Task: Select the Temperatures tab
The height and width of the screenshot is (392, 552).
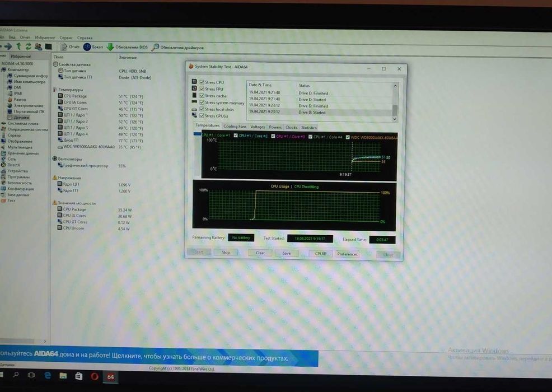Action: click(x=207, y=125)
